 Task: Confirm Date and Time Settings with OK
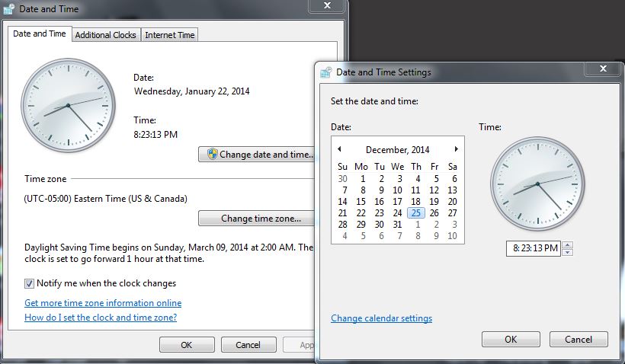511,340
